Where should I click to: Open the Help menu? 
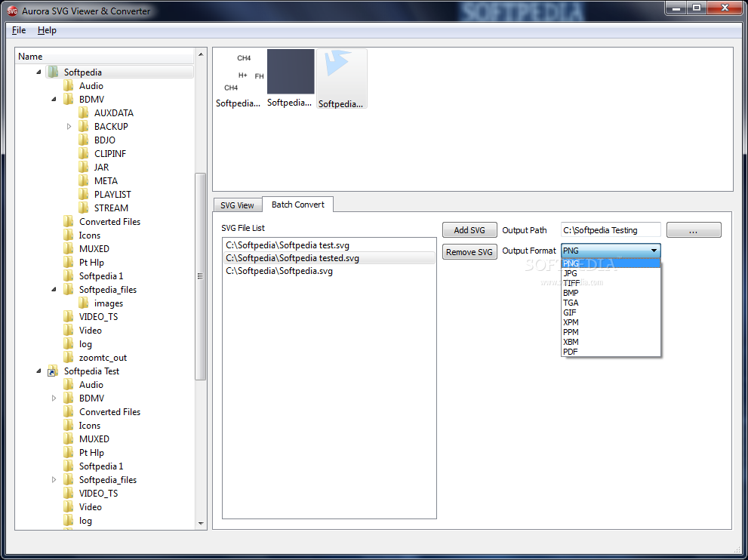coord(47,30)
